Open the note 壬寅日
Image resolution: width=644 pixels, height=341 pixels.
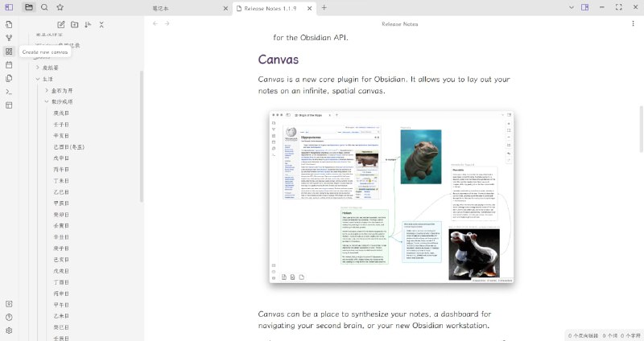[x=61, y=226]
